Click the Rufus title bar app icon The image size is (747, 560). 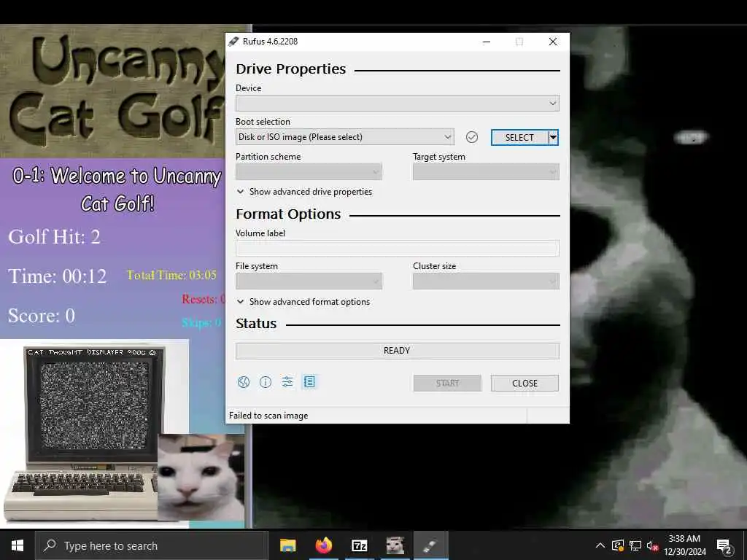click(233, 42)
